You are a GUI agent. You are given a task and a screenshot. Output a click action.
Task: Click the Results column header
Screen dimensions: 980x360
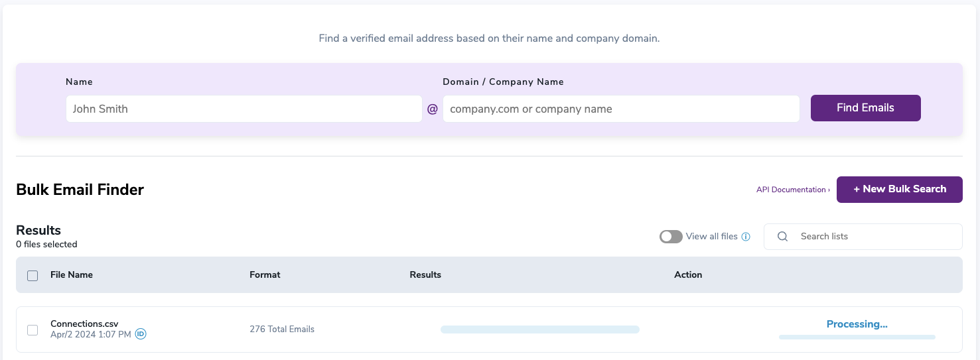coord(425,274)
